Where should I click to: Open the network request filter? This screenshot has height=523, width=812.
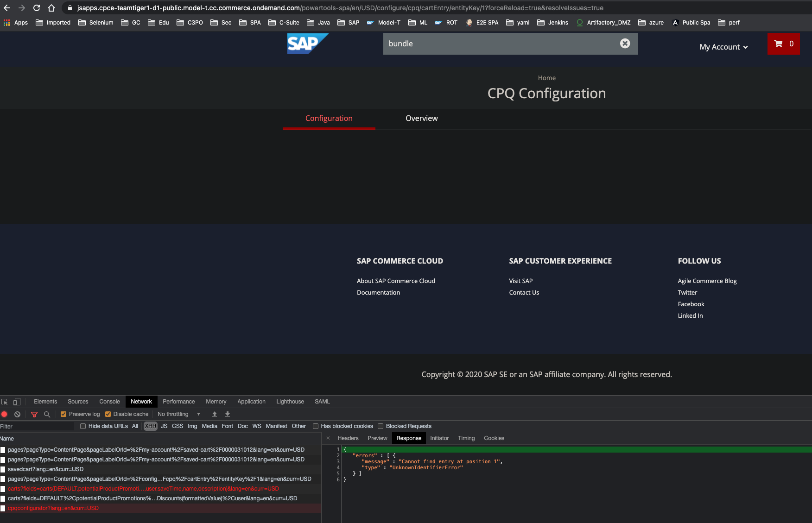point(34,414)
